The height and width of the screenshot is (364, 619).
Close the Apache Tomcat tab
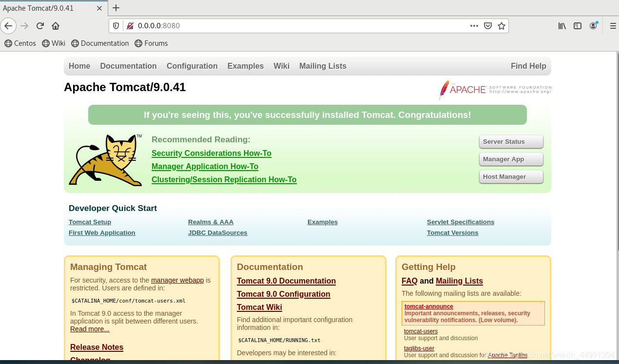(99, 8)
